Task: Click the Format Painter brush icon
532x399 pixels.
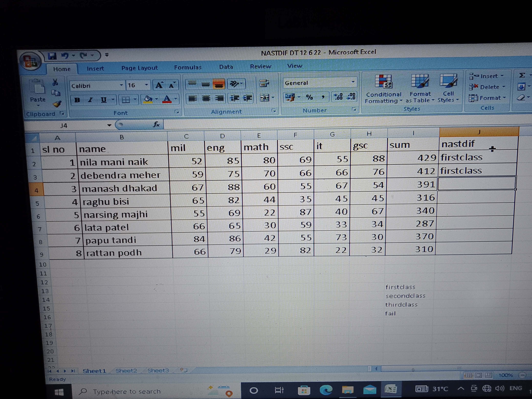Action: (57, 104)
